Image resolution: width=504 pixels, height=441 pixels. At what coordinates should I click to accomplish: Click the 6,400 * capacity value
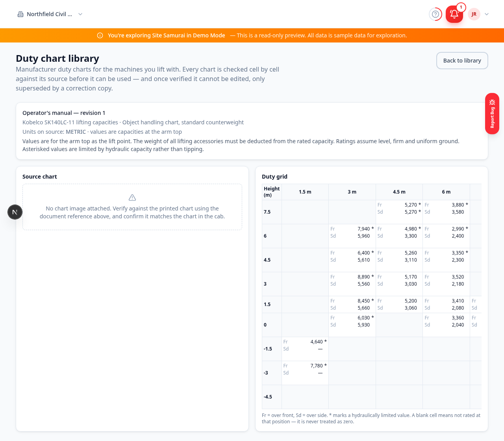(366, 253)
